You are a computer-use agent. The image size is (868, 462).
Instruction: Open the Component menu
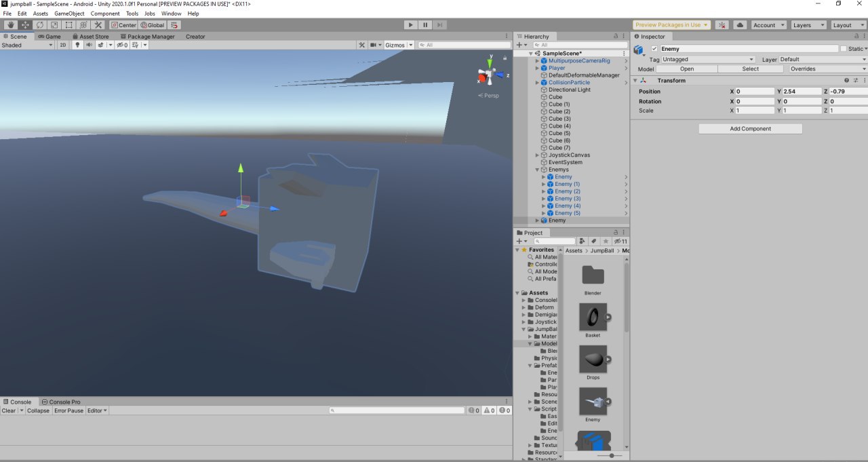pyautogui.click(x=105, y=14)
